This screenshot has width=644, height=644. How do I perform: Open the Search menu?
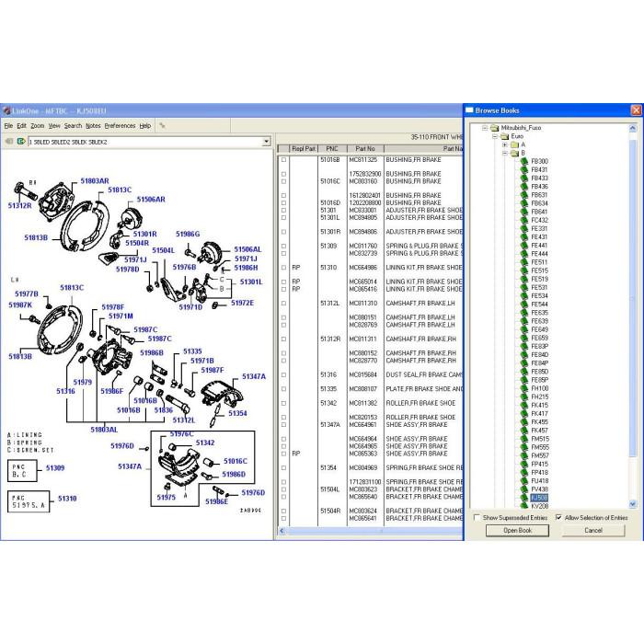point(73,126)
